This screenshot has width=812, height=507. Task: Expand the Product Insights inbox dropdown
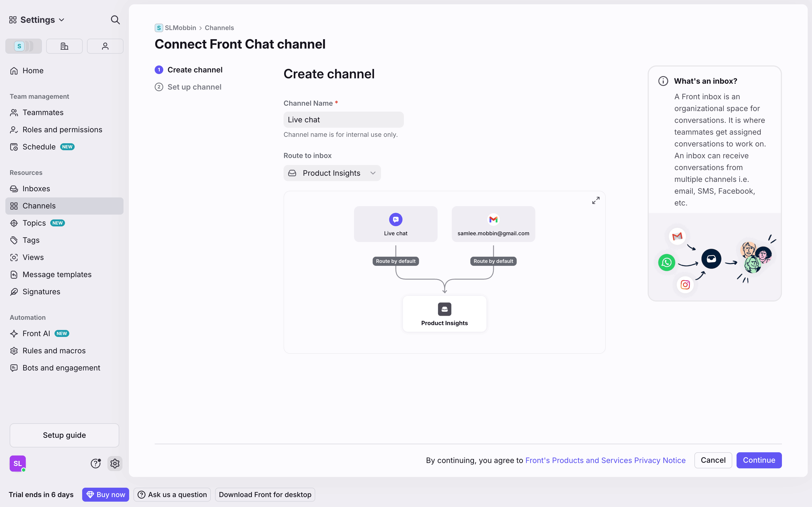[x=332, y=173]
